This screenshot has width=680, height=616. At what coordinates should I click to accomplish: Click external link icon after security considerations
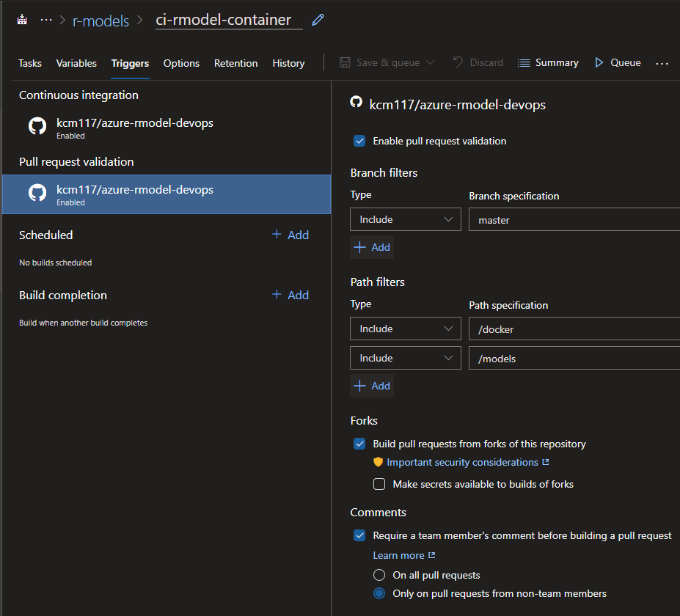coord(546,462)
